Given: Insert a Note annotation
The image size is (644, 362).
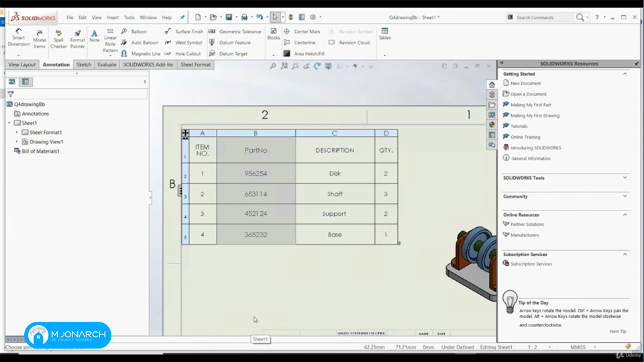Looking at the screenshot, I should coord(95,36).
